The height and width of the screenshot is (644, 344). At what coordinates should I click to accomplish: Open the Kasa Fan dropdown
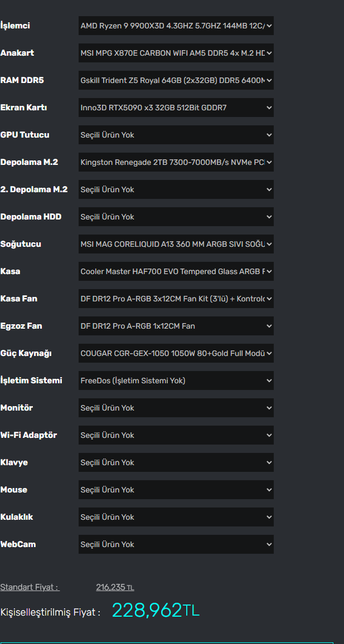176,299
